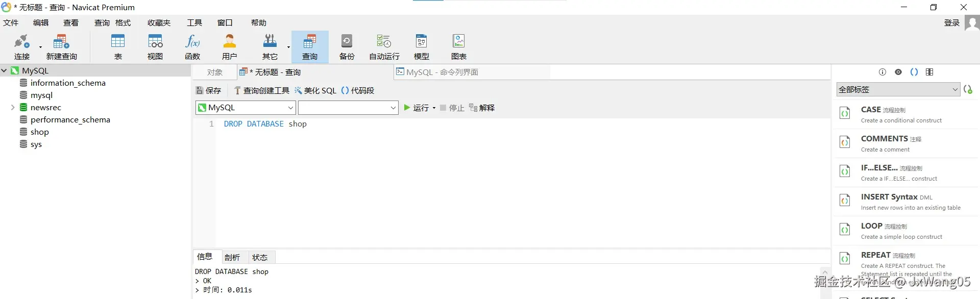Open 查询创建工具 query builder
The width and height of the screenshot is (980, 299).
click(x=262, y=90)
